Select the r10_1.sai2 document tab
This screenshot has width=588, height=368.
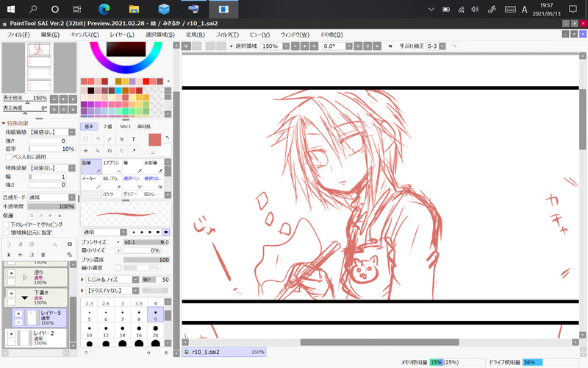(224, 352)
